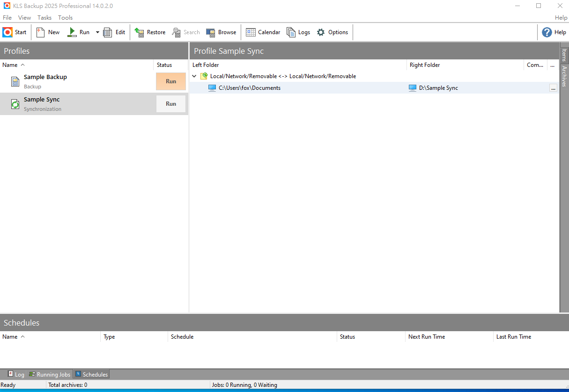The width and height of the screenshot is (569, 392).
Task: Select the C:\Users\fox\Documents left folder
Action: coord(250,88)
